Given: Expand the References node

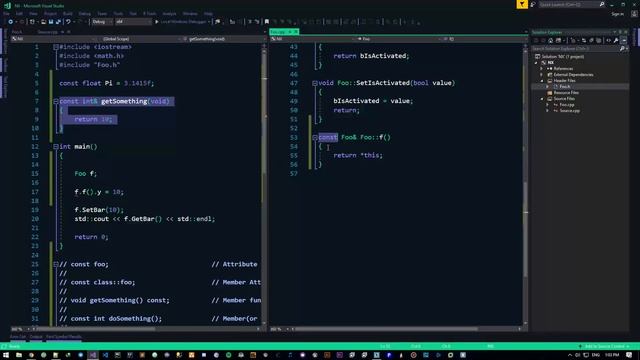Looking at the screenshot, I should 542,69.
